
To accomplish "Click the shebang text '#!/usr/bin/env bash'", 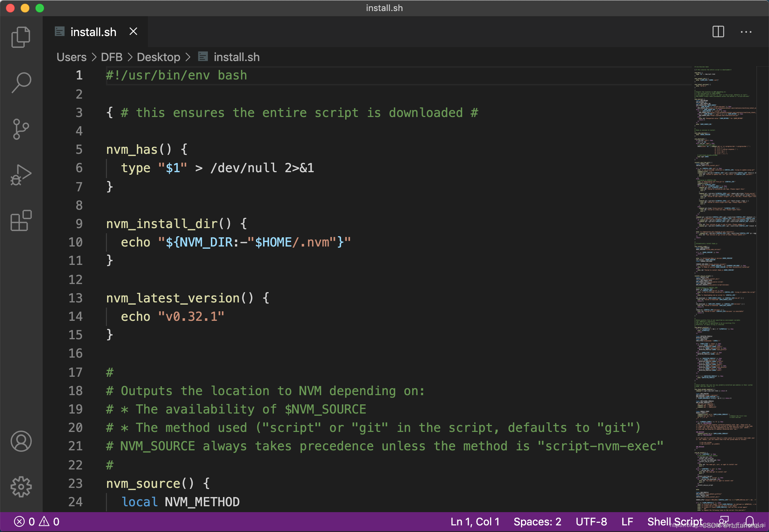I will tap(177, 75).
